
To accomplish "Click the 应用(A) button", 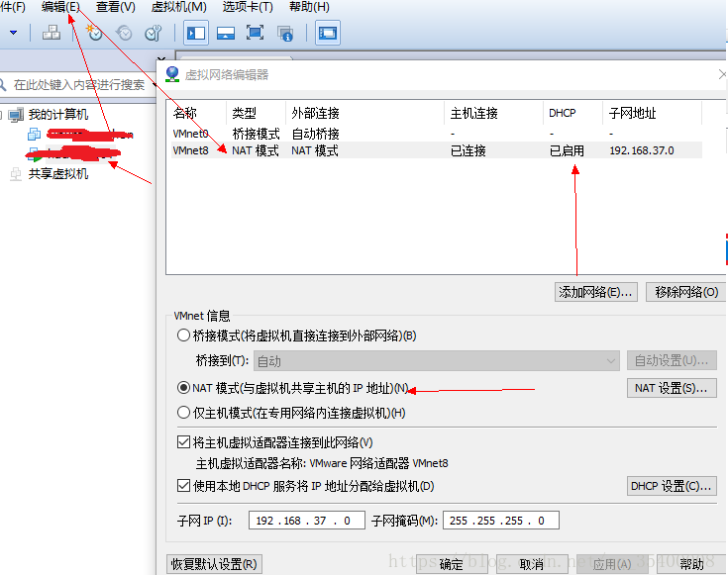I will (x=612, y=564).
